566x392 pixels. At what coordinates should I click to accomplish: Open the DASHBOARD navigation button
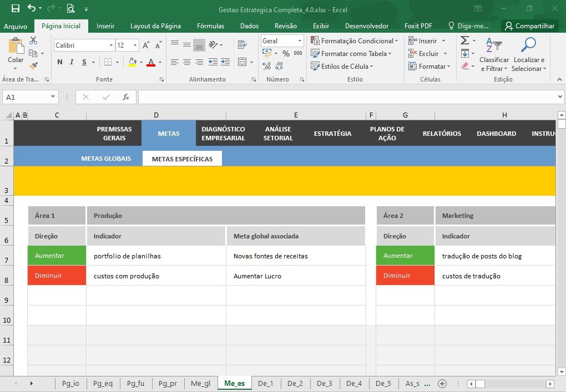tap(496, 134)
